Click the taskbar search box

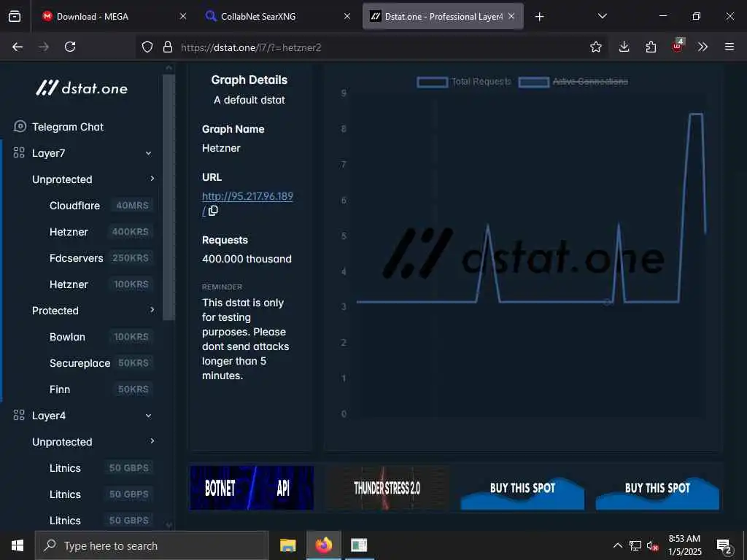coord(152,545)
